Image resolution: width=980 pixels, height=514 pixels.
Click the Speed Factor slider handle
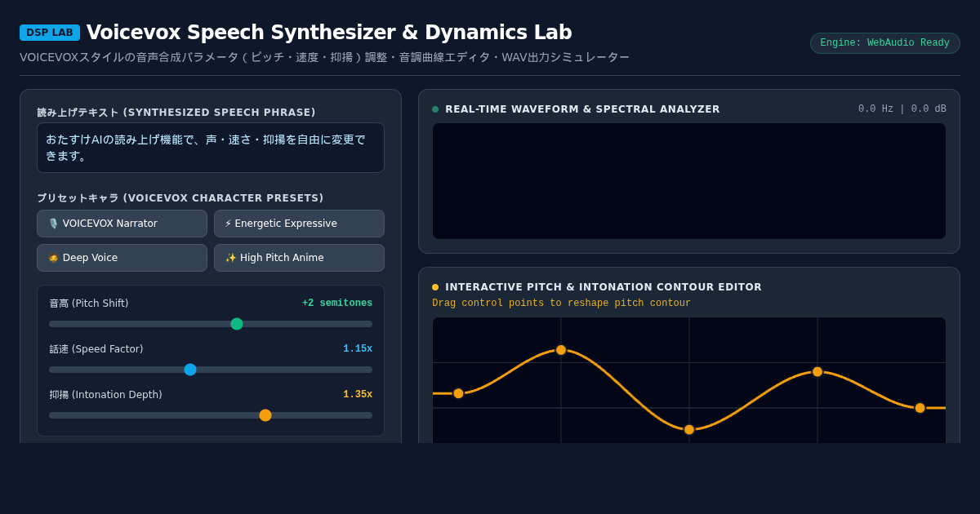click(x=190, y=370)
